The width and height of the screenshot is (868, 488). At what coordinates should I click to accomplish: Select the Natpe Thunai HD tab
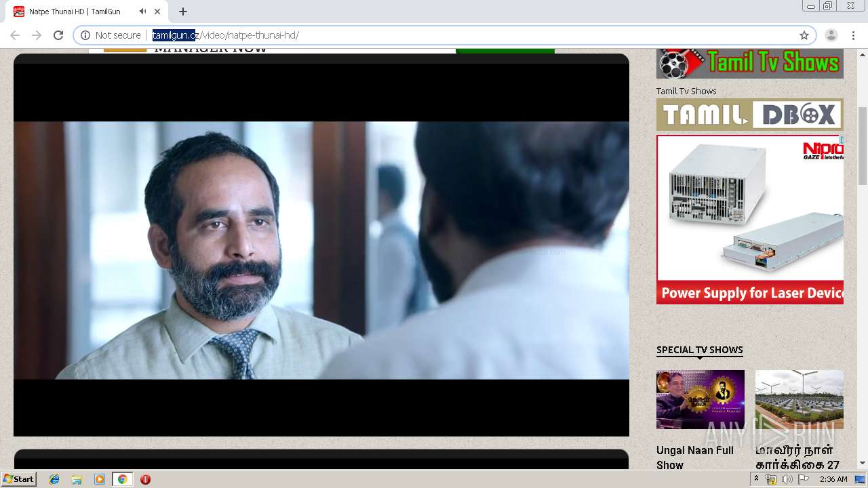pyautogui.click(x=87, y=12)
